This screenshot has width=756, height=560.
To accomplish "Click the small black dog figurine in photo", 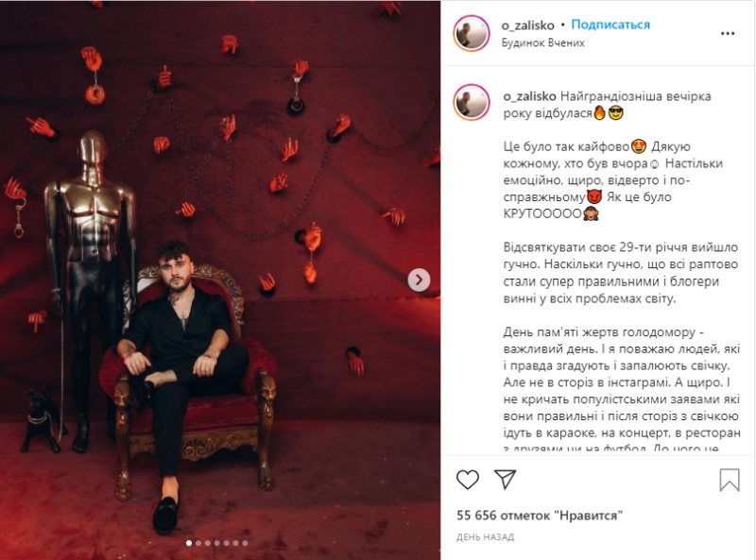I will 43,421.
